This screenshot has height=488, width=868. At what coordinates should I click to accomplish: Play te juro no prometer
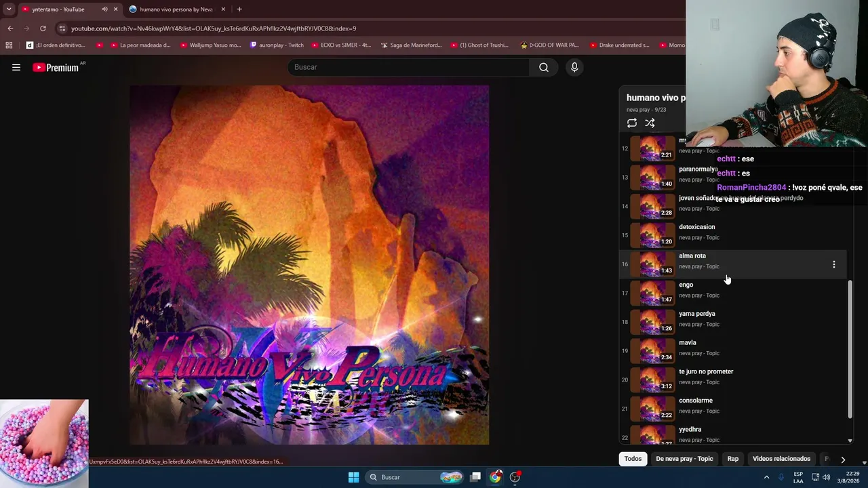point(732,380)
